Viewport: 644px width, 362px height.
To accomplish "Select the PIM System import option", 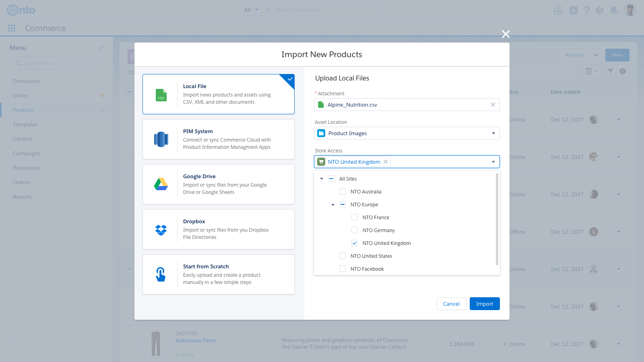I will (219, 139).
